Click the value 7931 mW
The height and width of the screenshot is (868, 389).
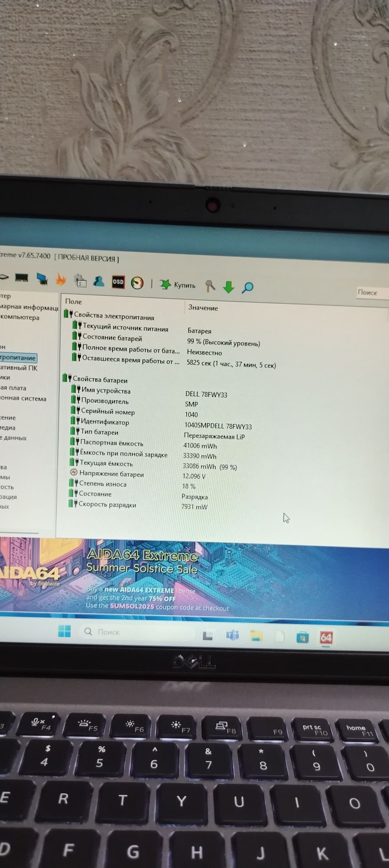[194, 507]
